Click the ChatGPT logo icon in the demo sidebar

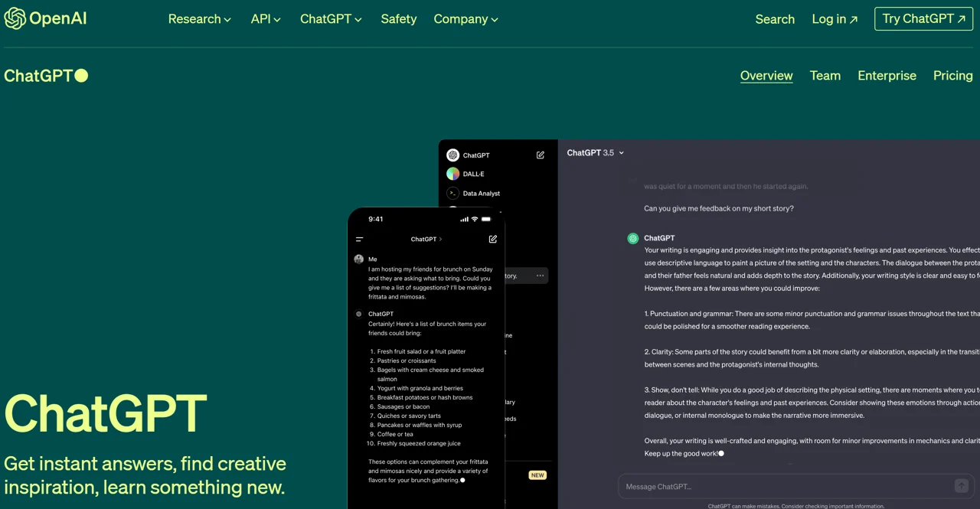453,155
